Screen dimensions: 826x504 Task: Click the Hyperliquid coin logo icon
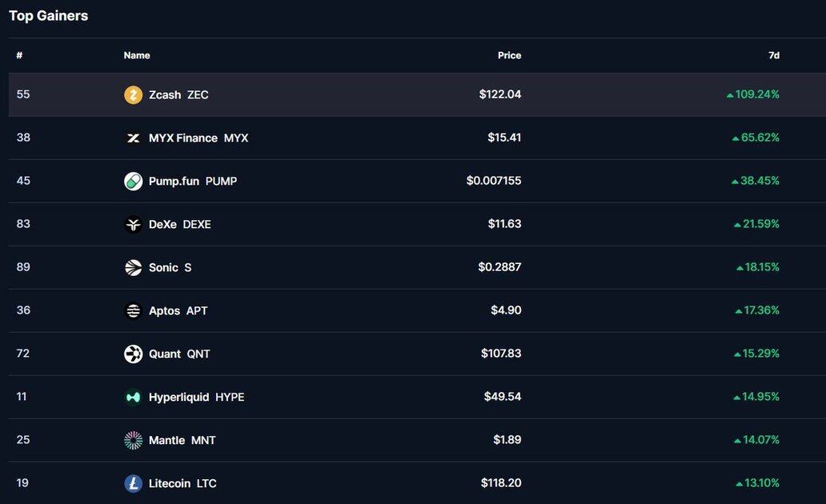(x=133, y=398)
